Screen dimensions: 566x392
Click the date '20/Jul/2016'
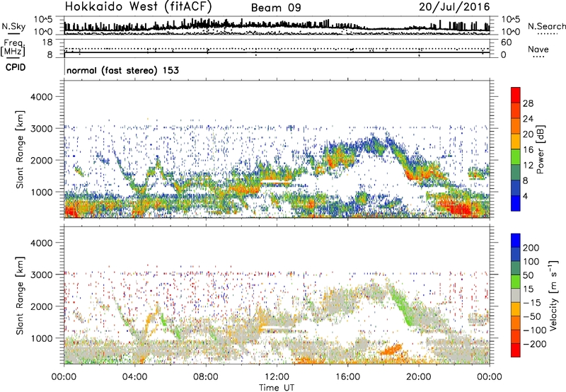click(454, 7)
